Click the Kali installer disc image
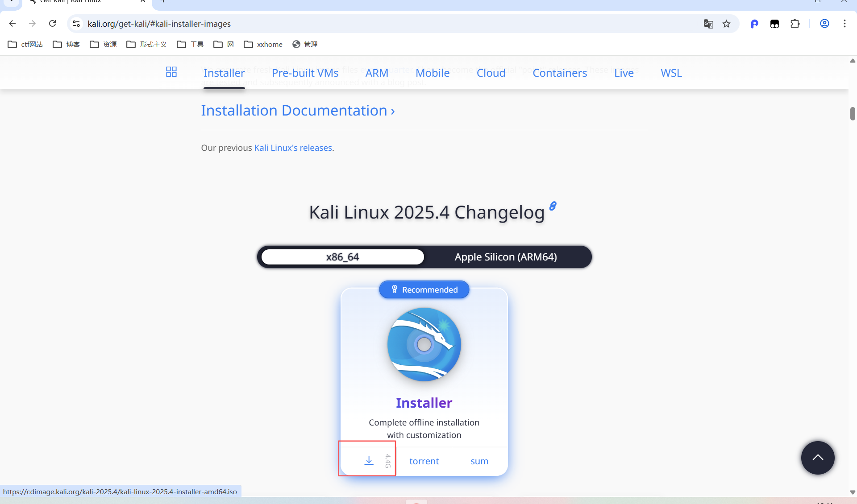 424,344
